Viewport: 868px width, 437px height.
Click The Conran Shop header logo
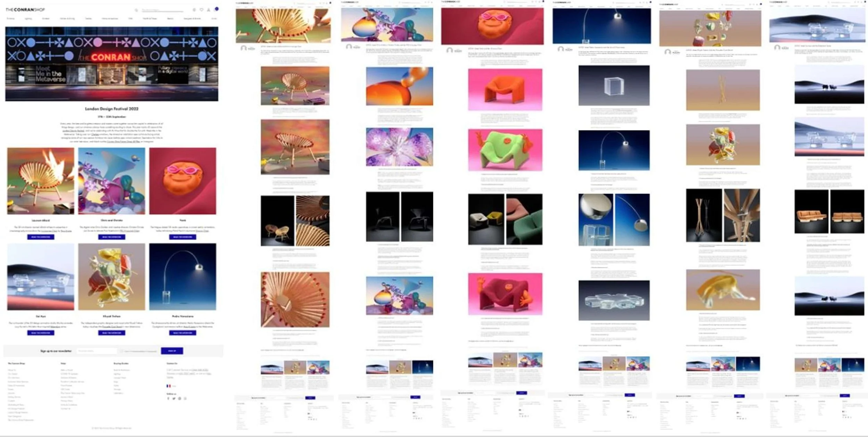25,10
